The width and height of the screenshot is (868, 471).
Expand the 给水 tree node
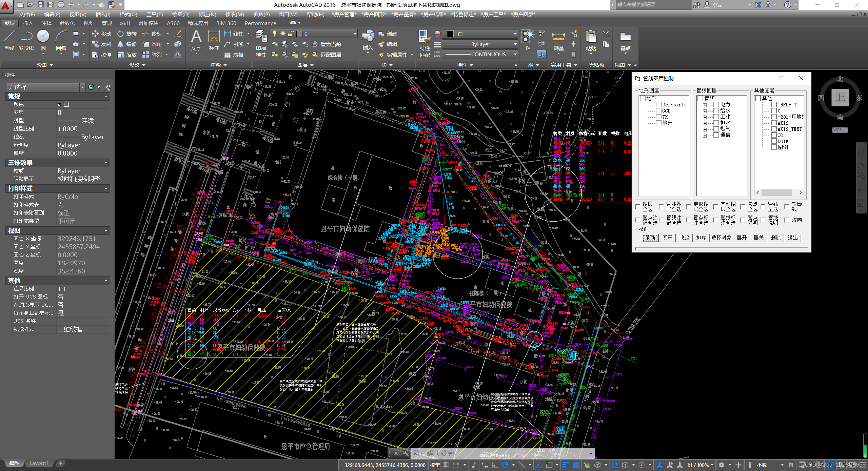[x=705, y=111]
